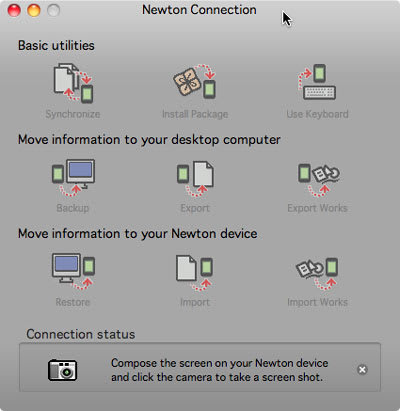Start a Backup via its icon
This screenshot has height=411, width=400.
(73, 178)
